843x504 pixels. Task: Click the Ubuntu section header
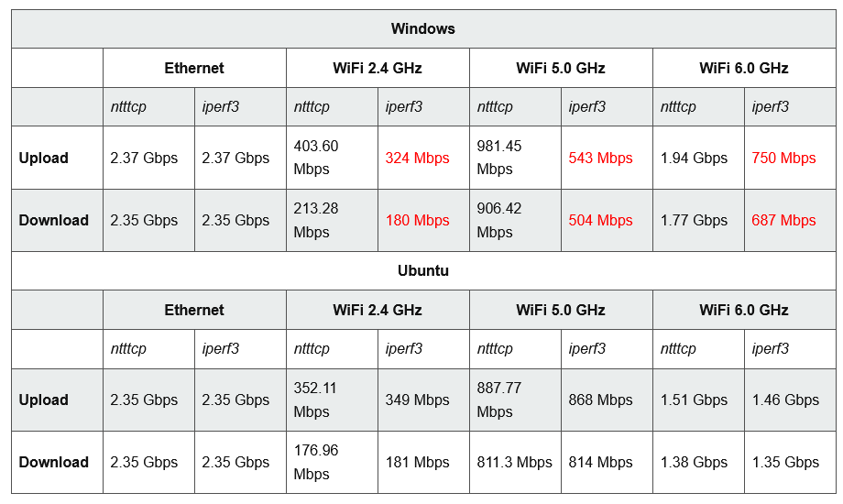[x=422, y=271]
